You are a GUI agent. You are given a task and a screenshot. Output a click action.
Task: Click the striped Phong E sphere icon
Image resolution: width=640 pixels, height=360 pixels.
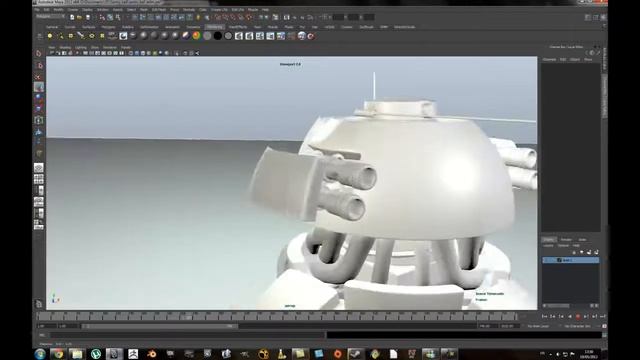(186, 36)
